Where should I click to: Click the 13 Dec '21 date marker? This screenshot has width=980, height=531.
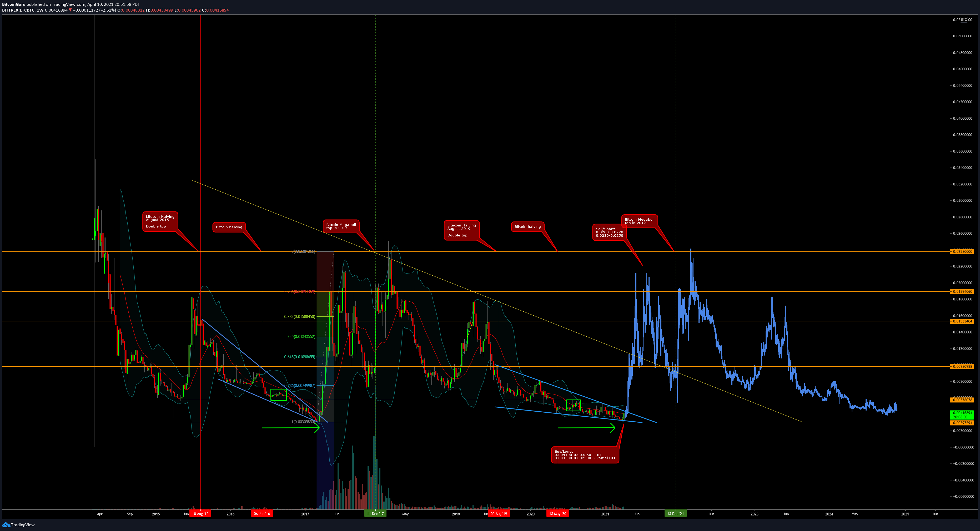pos(675,514)
